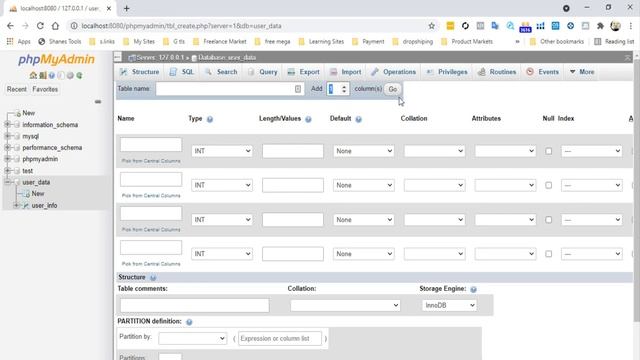This screenshot has height=360, width=640.
Task: Open phpMyAdmin home icon in sidebar
Action: click(x=33, y=76)
